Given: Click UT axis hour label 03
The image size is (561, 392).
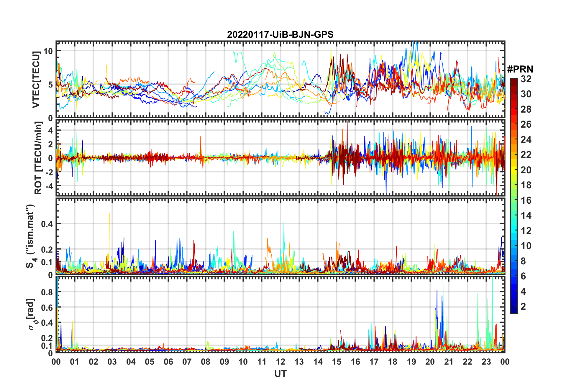Looking at the screenshot, I should (112, 362).
